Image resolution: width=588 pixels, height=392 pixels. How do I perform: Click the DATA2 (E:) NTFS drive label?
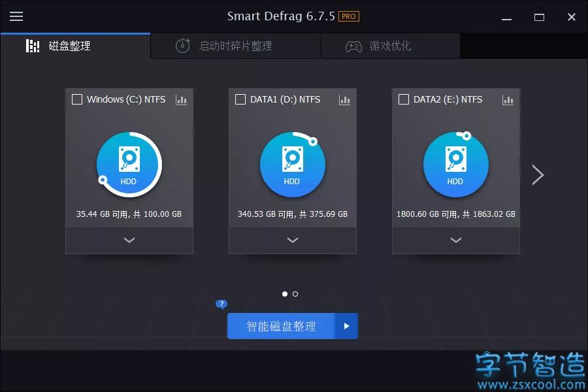448,99
